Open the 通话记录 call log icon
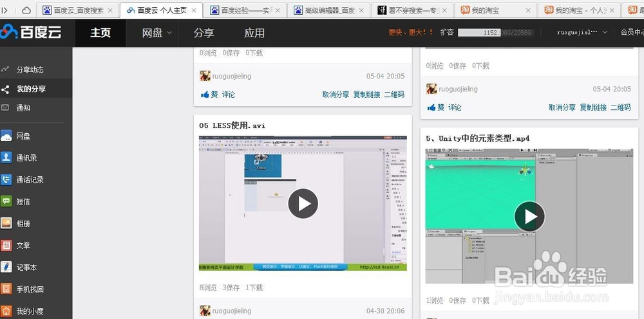The image size is (644, 319). [x=6, y=179]
